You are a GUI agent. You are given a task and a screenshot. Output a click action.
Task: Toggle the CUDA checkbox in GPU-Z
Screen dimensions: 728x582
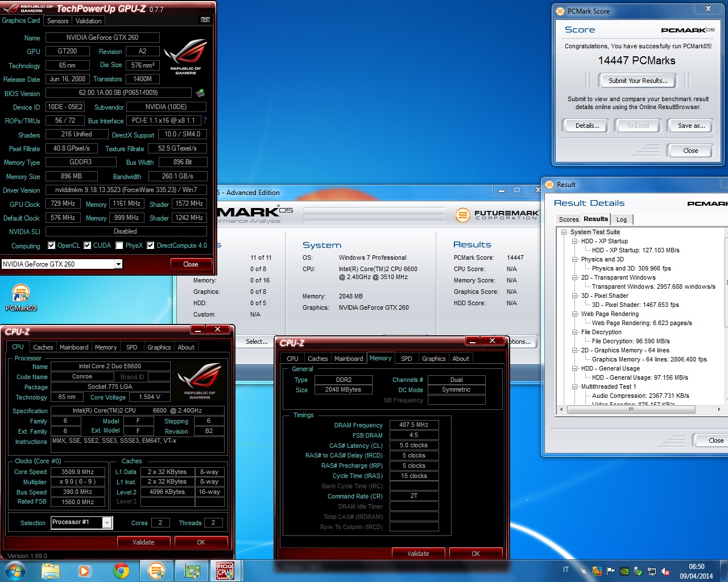pyautogui.click(x=88, y=246)
